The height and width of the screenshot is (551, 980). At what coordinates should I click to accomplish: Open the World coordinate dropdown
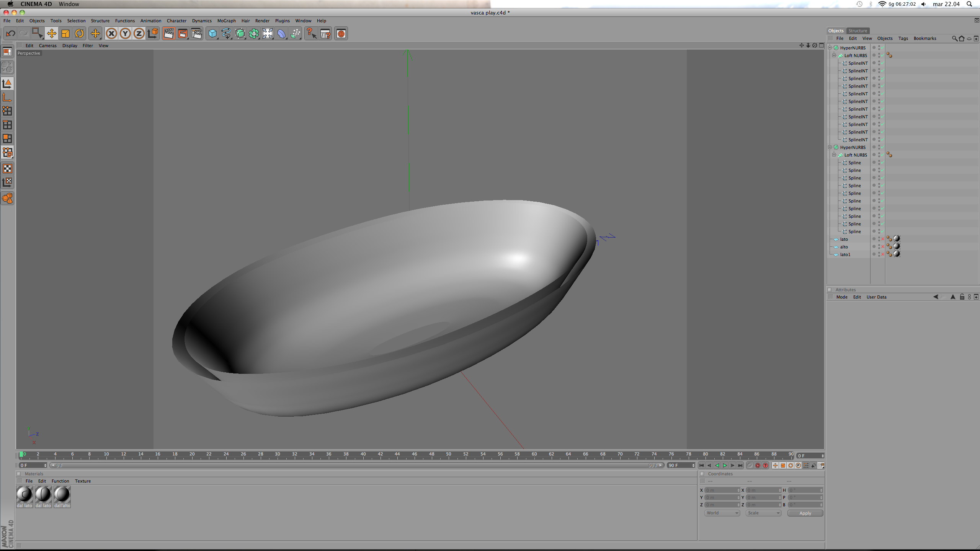coord(722,513)
